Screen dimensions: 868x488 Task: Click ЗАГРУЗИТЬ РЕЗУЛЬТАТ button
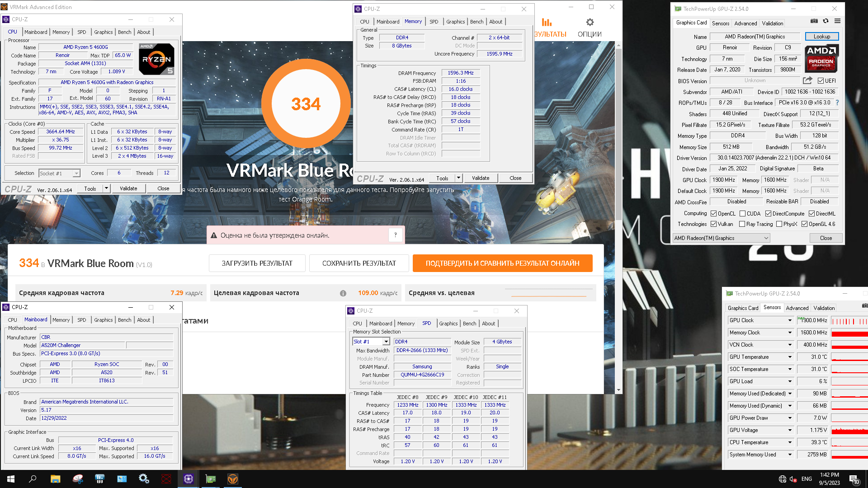point(257,263)
